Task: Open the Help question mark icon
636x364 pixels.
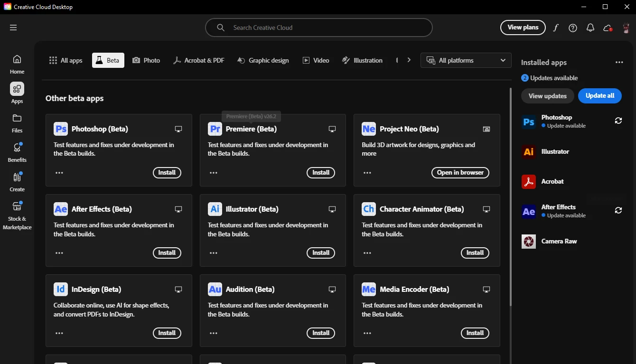Action: click(x=573, y=28)
